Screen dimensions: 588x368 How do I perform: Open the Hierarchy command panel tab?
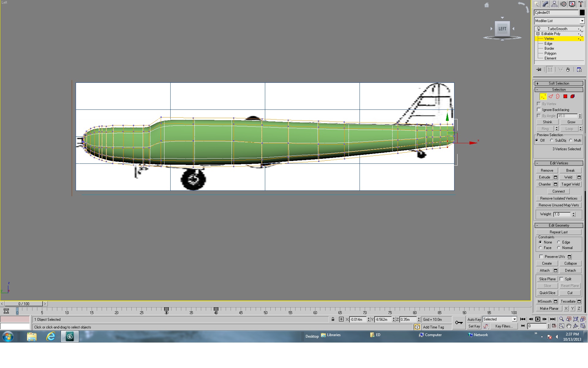[554, 4]
